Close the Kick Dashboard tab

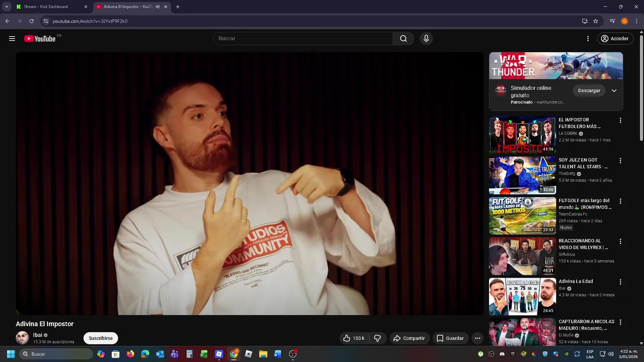(x=86, y=7)
